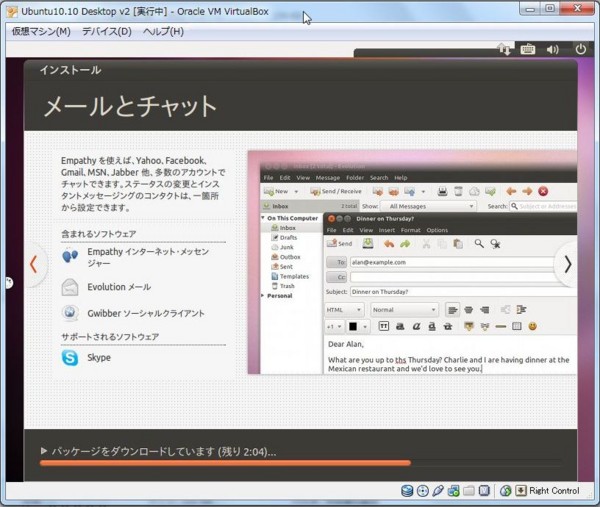Go to next slide with right arrow
The height and width of the screenshot is (507, 600).
[567, 264]
